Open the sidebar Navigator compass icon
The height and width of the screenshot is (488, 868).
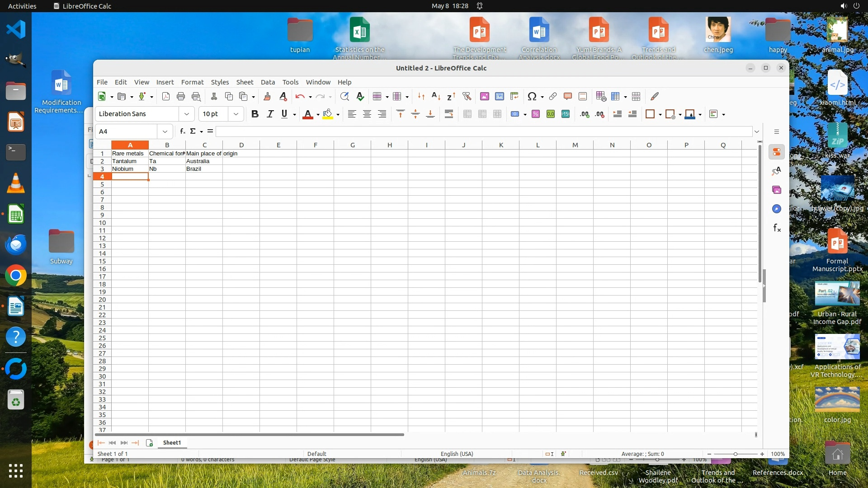click(776, 209)
